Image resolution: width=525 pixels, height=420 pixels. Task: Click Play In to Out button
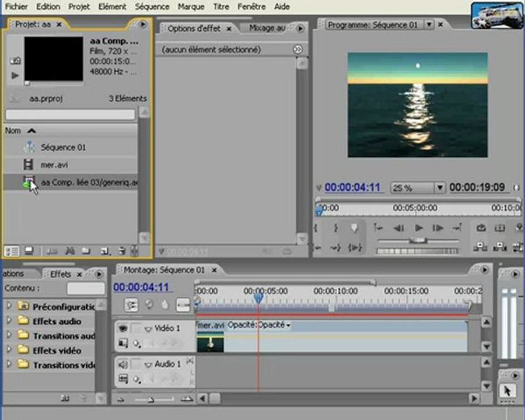tap(354, 247)
